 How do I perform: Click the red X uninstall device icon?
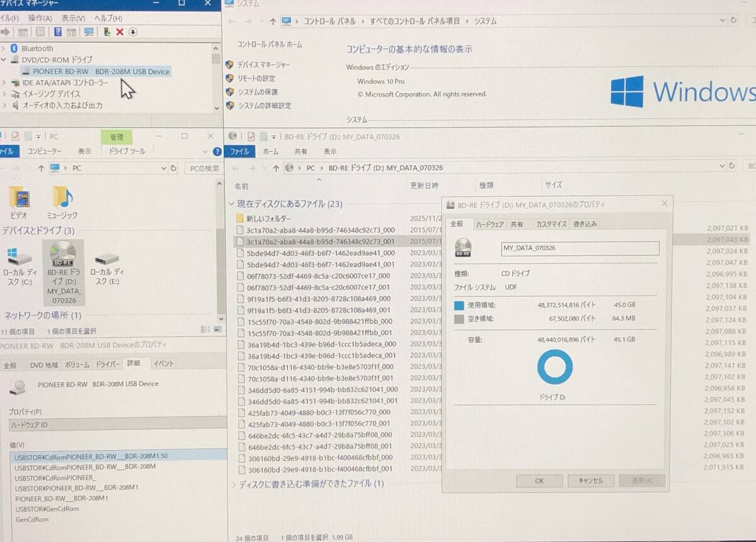coord(120,32)
